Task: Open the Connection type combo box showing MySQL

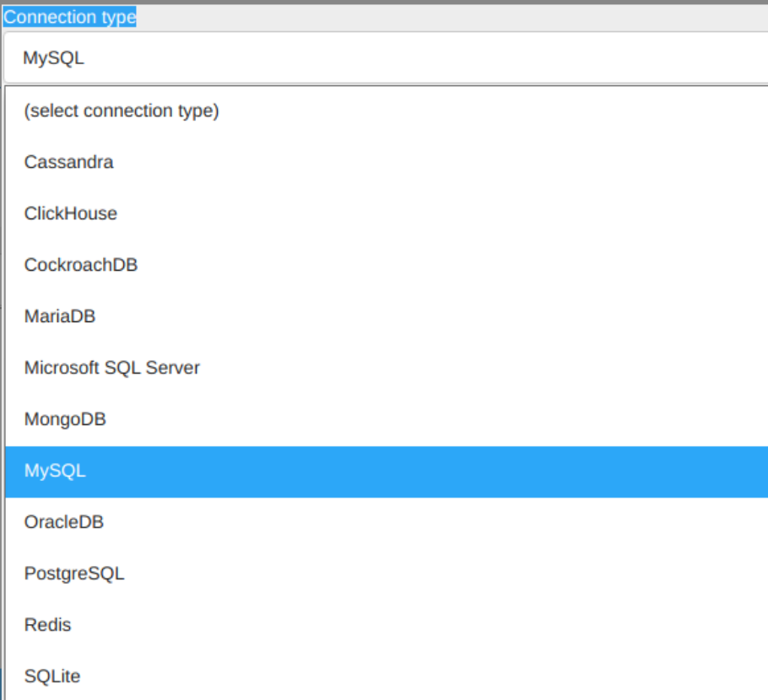Action: 386,57
